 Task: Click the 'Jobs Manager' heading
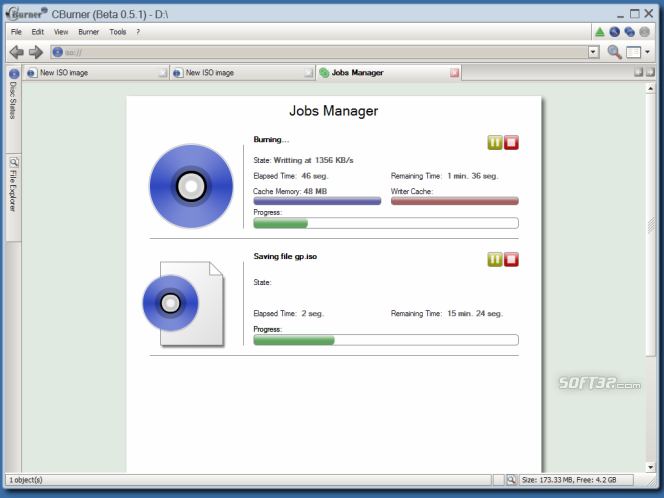pyautogui.click(x=334, y=111)
